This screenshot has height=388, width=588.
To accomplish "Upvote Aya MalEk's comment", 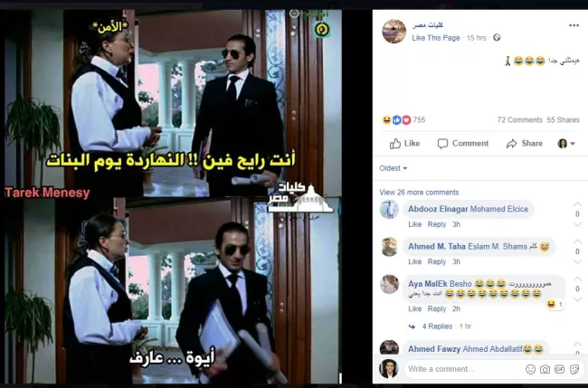I will tap(577, 279).
